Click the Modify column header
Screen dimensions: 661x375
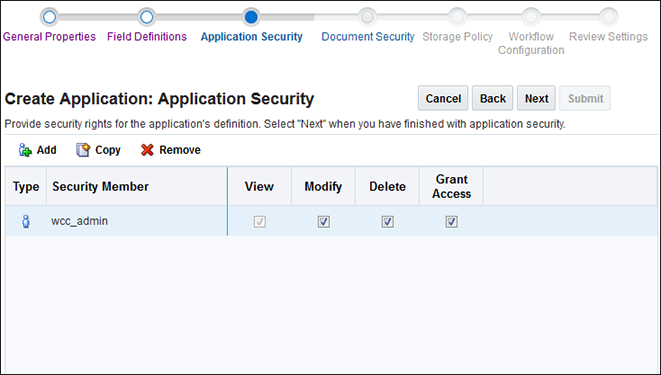[323, 186]
